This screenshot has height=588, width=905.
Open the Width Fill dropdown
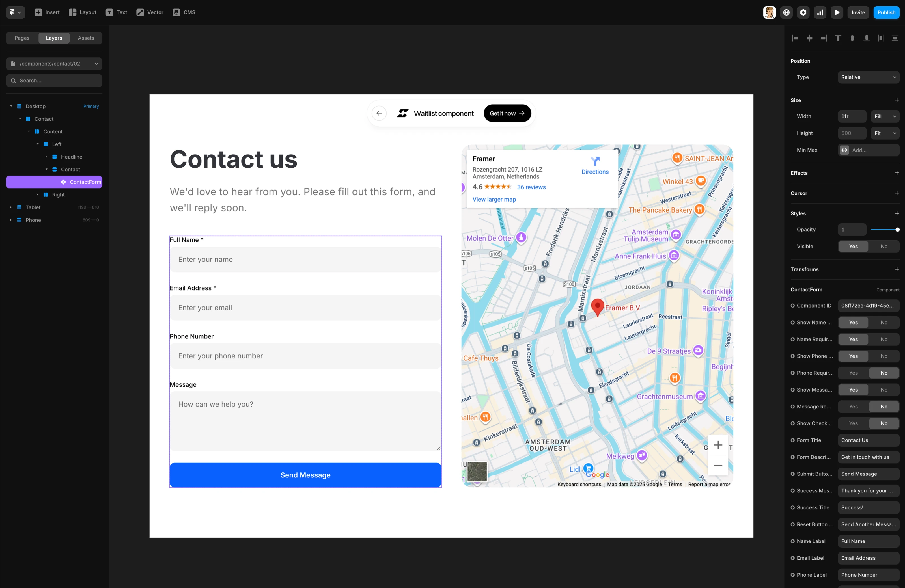pyautogui.click(x=884, y=116)
